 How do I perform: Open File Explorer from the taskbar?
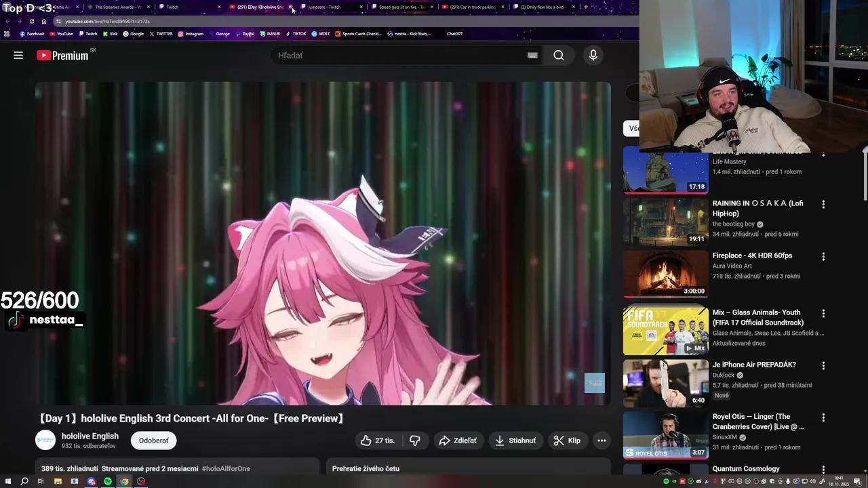click(58, 481)
